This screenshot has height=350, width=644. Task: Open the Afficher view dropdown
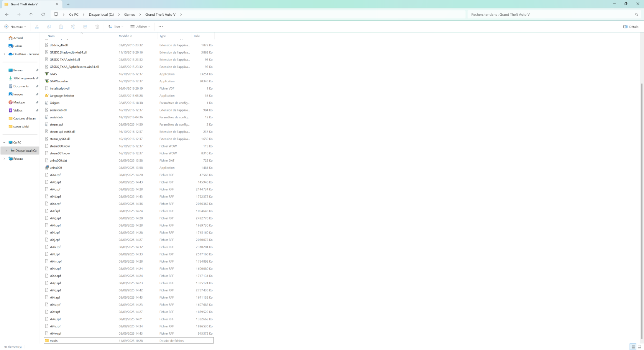tap(140, 27)
